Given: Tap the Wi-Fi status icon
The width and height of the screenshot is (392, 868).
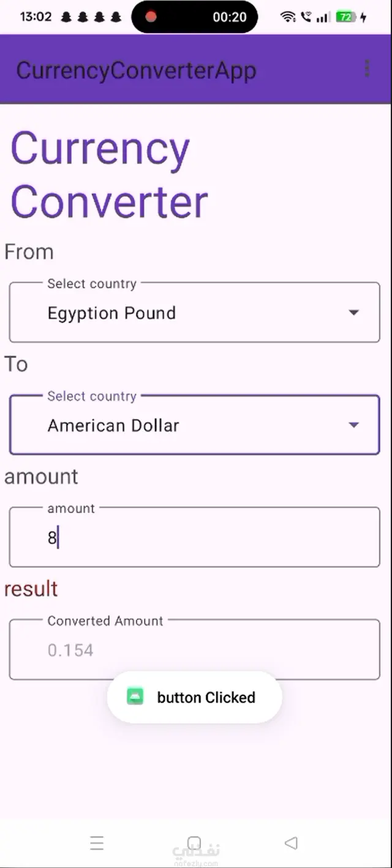Looking at the screenshot, I should point(288,17).
